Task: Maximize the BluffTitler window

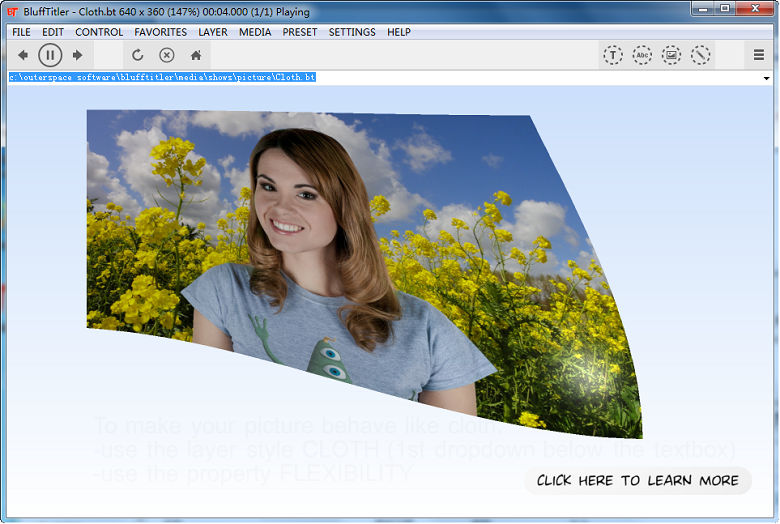Action: (x=725, y=8)
